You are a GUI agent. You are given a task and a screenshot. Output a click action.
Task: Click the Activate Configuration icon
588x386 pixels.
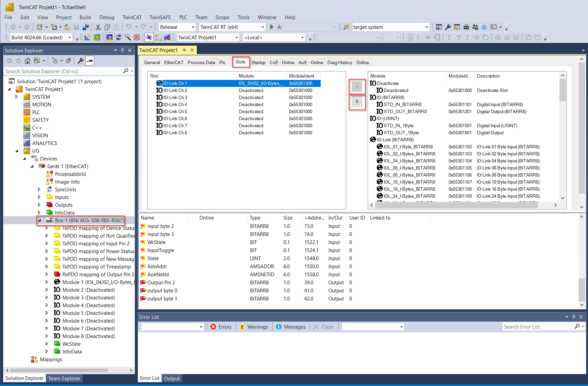[88, 37]
